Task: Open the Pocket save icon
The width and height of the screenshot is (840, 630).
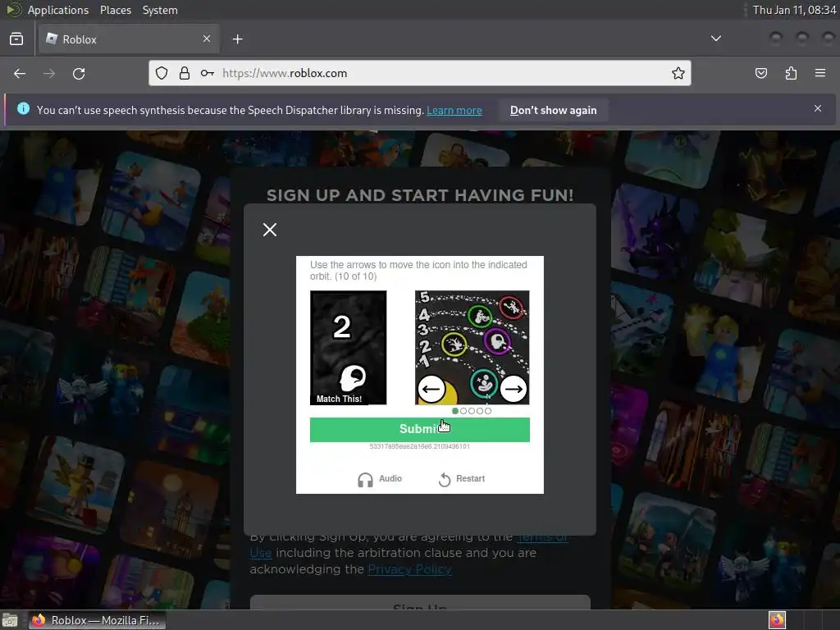Action: click(x=760, y=73)
